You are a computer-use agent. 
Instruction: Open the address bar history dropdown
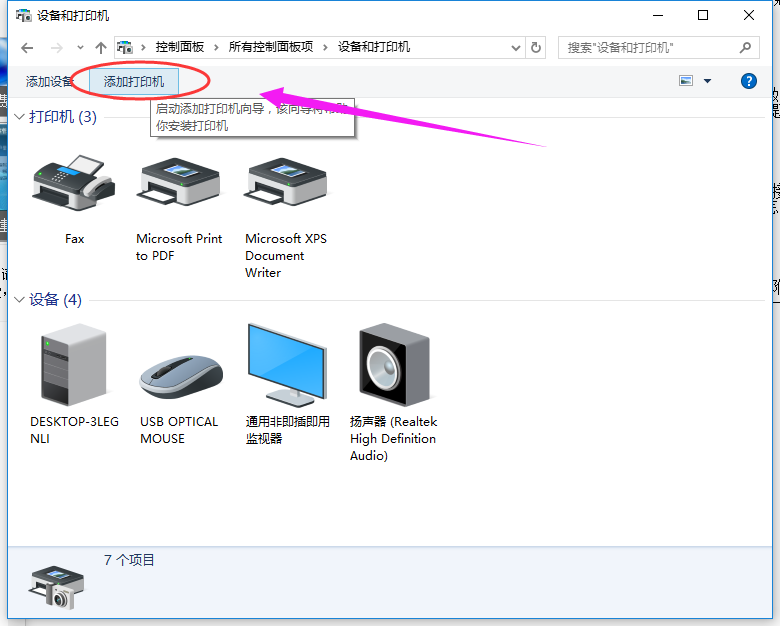[x=516, y=48]
